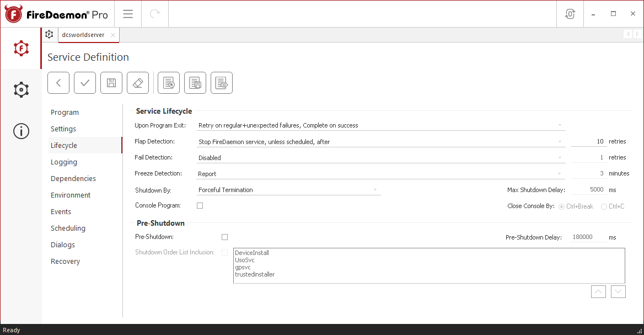Open the Environment section
The image size is (644, 335).
click(70, 195)
